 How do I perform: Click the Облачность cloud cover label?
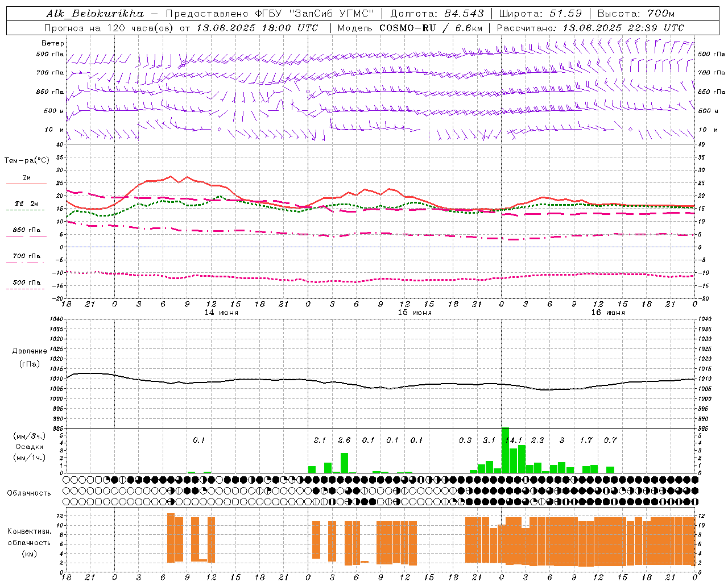[x=29, y=493]
